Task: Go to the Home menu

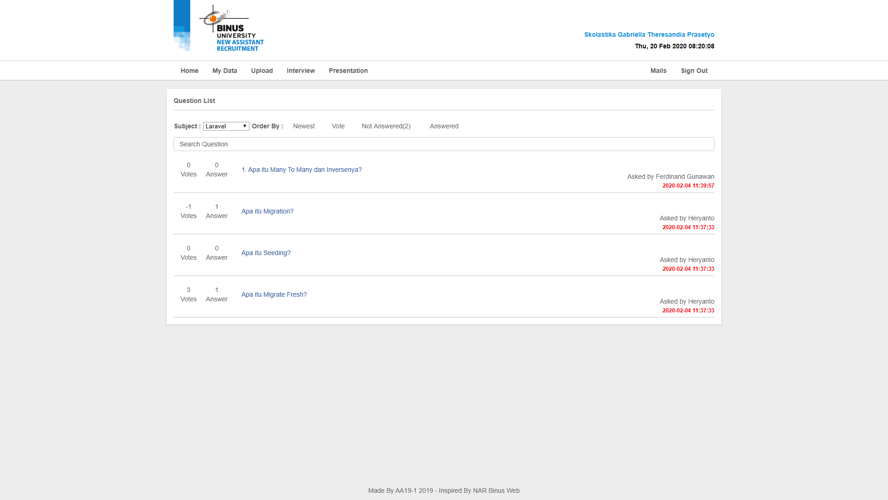Action: point(189,71)
